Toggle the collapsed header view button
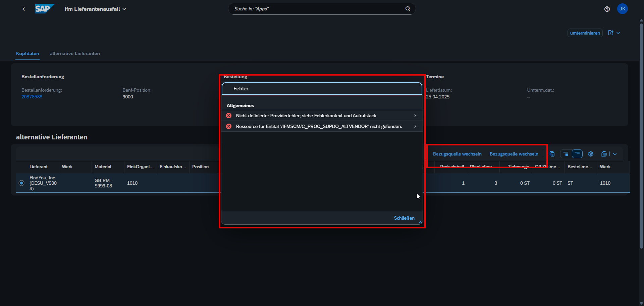Viewport: 644px width, 306px height. point(577,154)
